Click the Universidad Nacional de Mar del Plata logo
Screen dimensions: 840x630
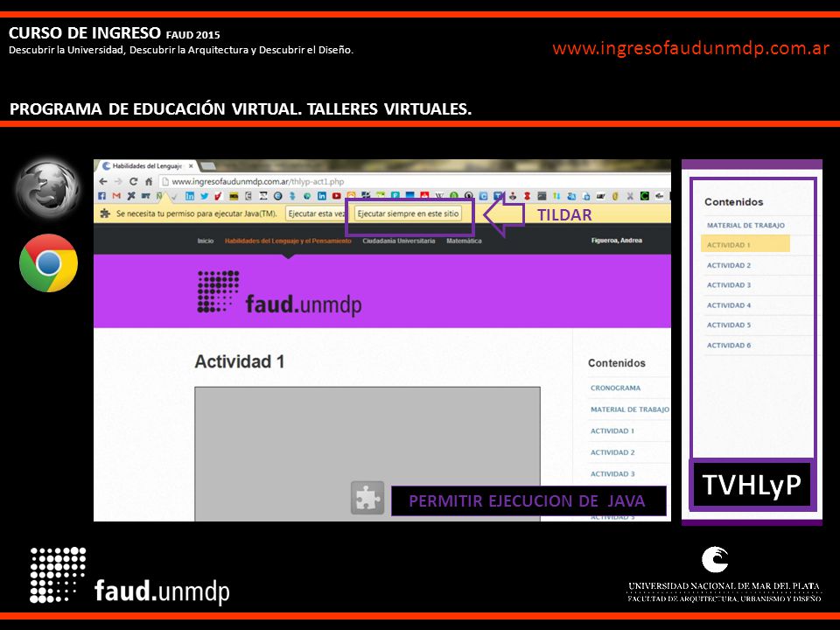(x=724, y=574)
